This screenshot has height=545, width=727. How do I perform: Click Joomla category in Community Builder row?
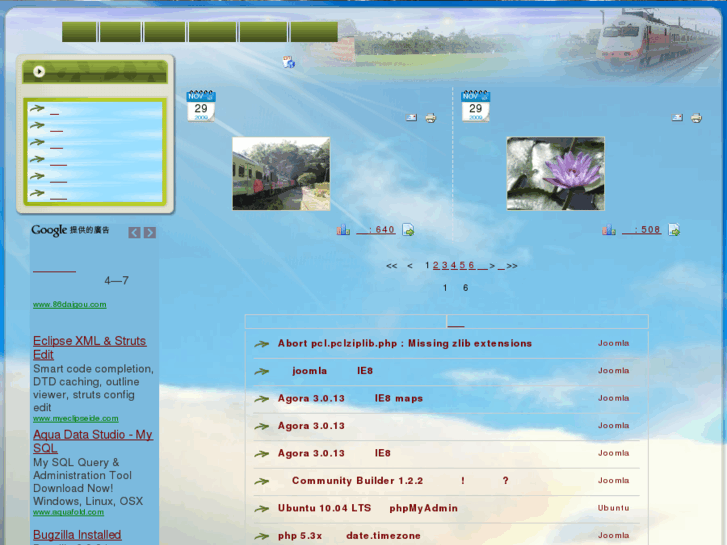[613, 481]
